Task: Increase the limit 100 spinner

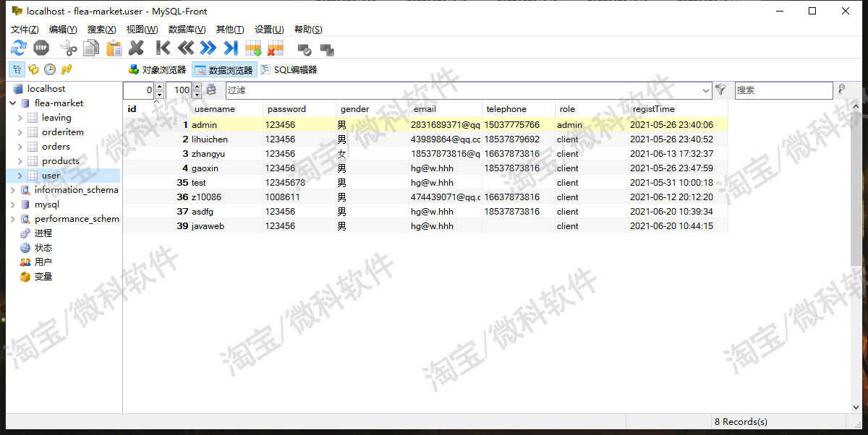Action: 197,87
